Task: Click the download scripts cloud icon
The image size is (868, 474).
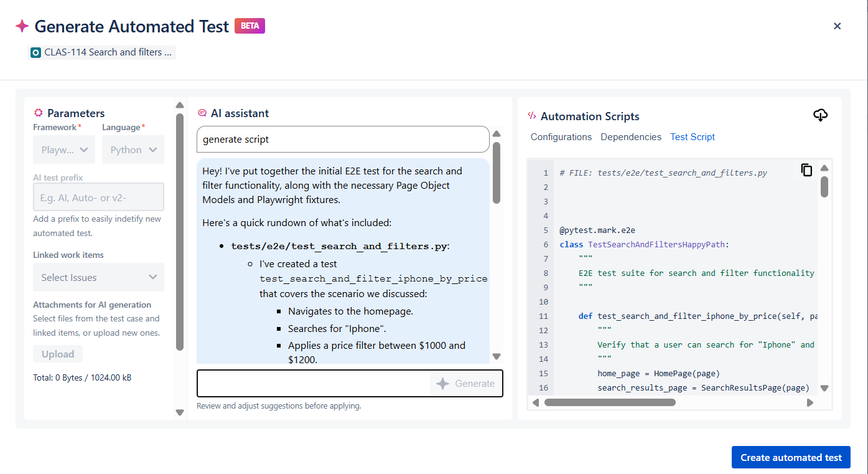Action: (820, 115)
